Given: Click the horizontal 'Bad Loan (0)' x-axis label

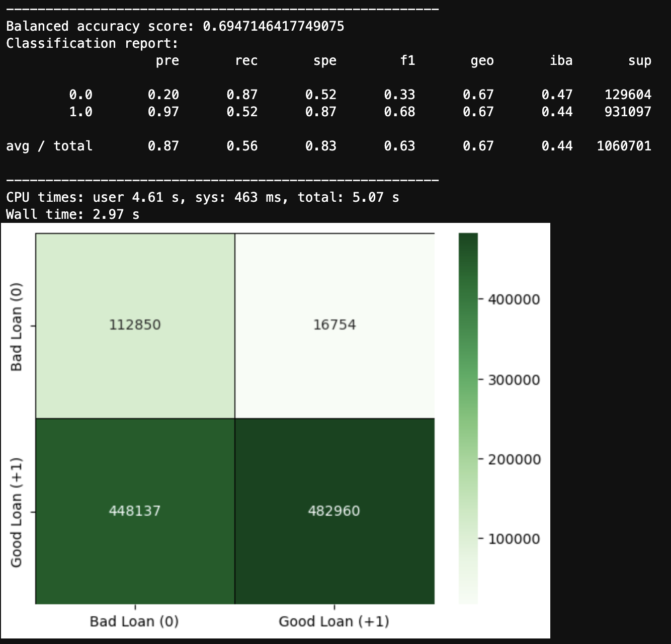Looking at the screenshot, I should tap(134, 621).
